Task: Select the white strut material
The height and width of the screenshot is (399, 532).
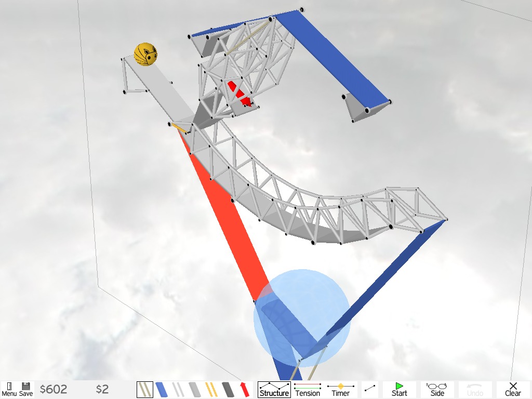Action: coord(178,390)
